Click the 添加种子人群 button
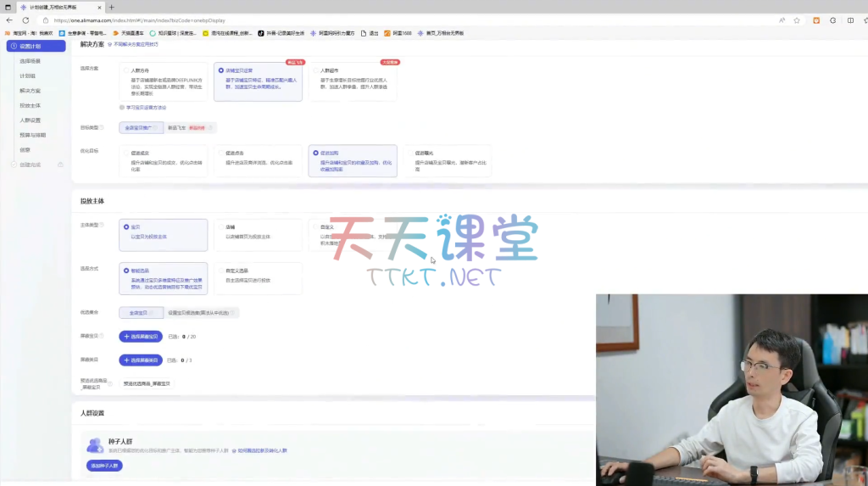 (x=103, y=466)
